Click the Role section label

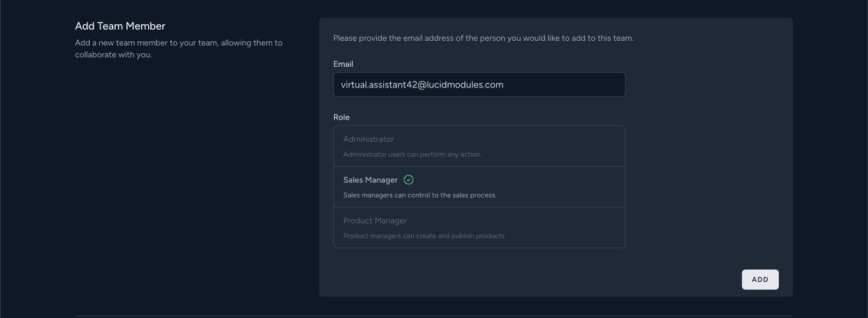pyautogui.click(x=341, y=117)
